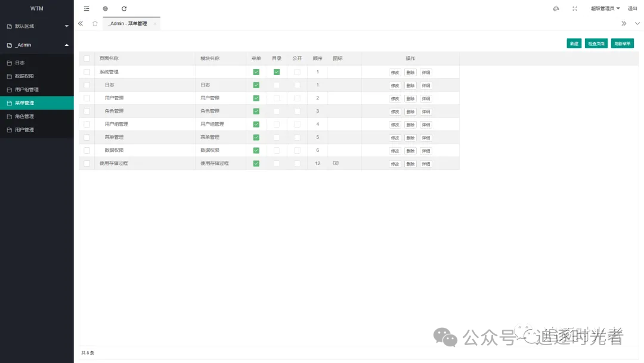Click 详细 for the 菜单管理 row
This screenshot has height=363, width=644.
(x=426, y=138)
